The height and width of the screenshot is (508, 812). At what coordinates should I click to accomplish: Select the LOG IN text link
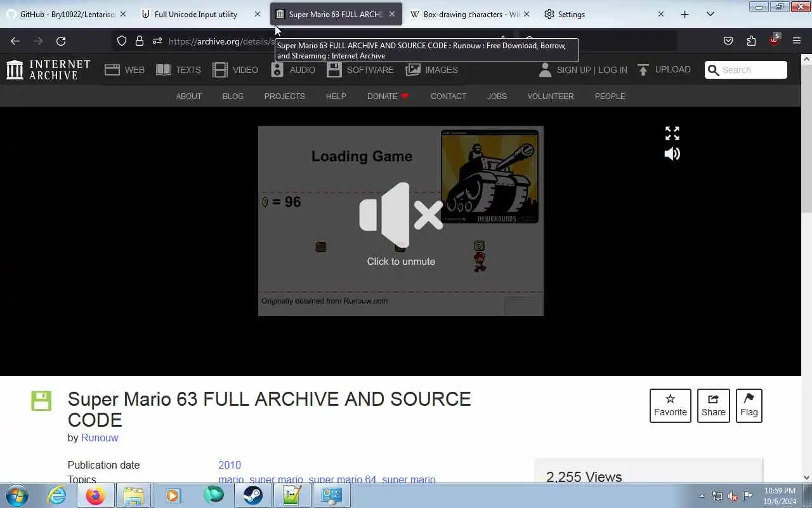613,70
